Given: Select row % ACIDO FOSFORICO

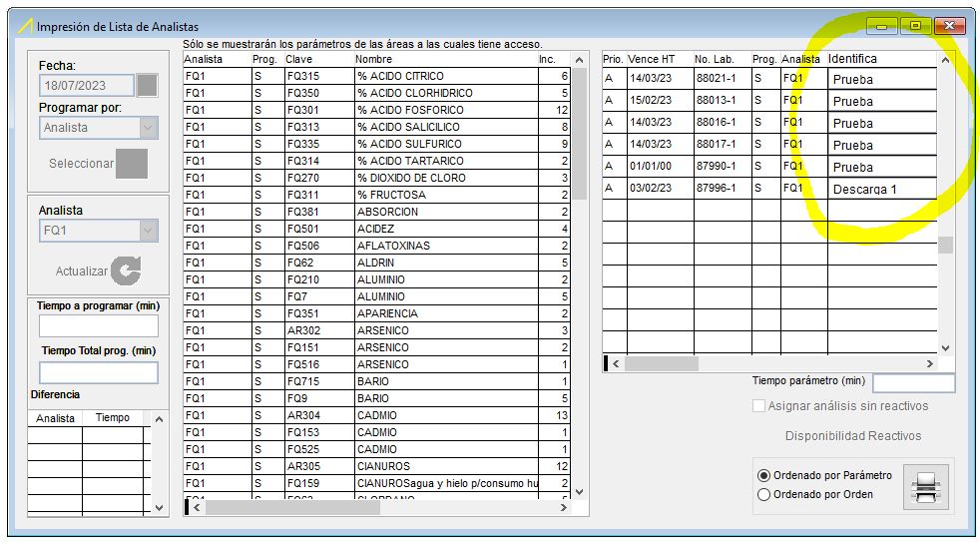Looking at the screenshot, I should tap(377, 110).
